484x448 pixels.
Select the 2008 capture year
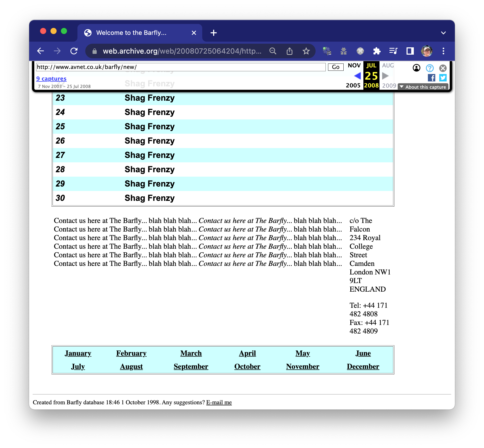click(371, 85)
